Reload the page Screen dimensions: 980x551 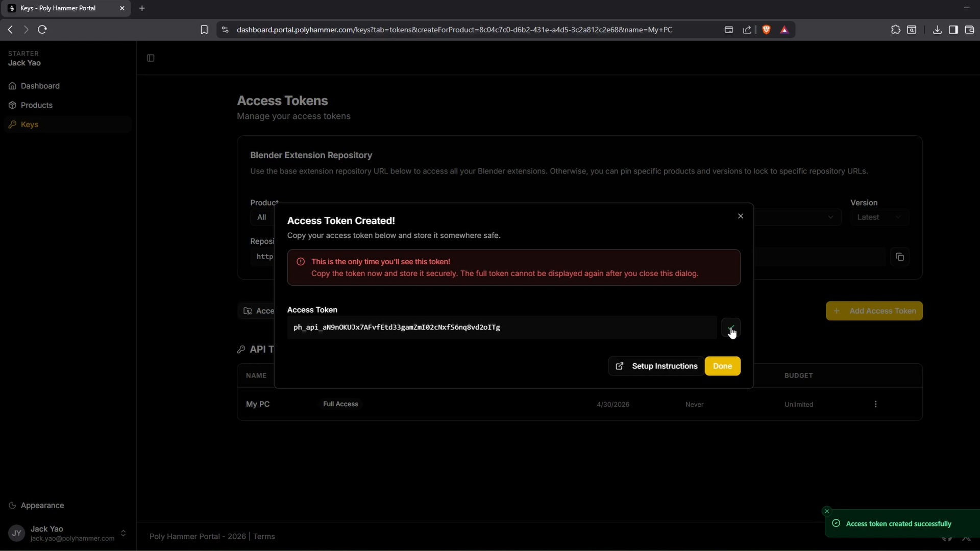click(x=42, y=30)
